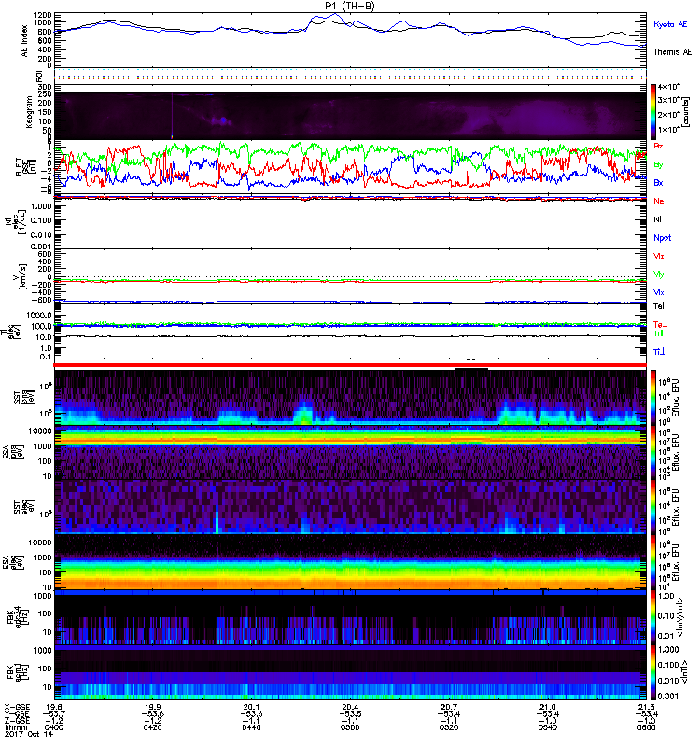Click the 1.00 label on mV/m color bar
The image size is (700, 747).
tap(665, 596)
